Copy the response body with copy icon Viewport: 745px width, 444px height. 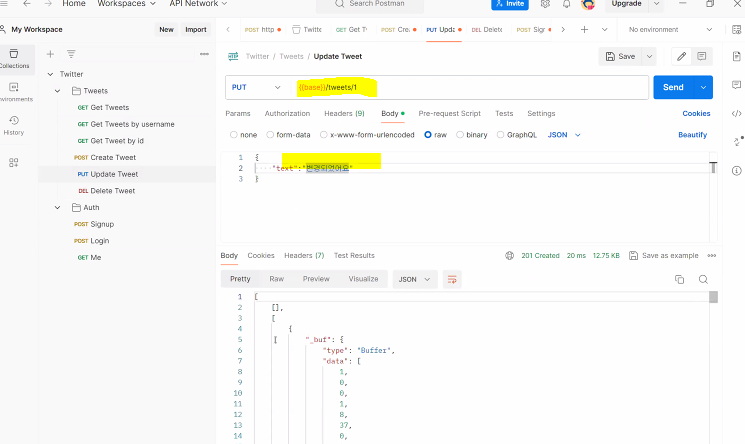pos(679,280)
